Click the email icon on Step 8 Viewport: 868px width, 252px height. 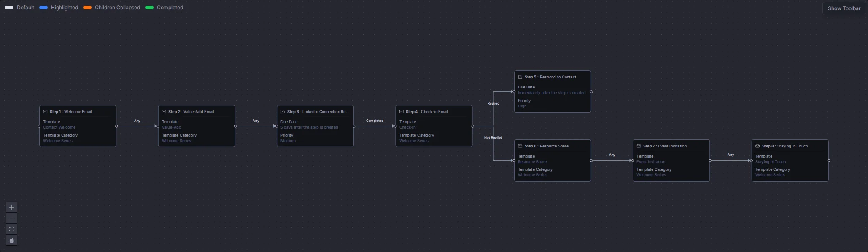[757, 146]
